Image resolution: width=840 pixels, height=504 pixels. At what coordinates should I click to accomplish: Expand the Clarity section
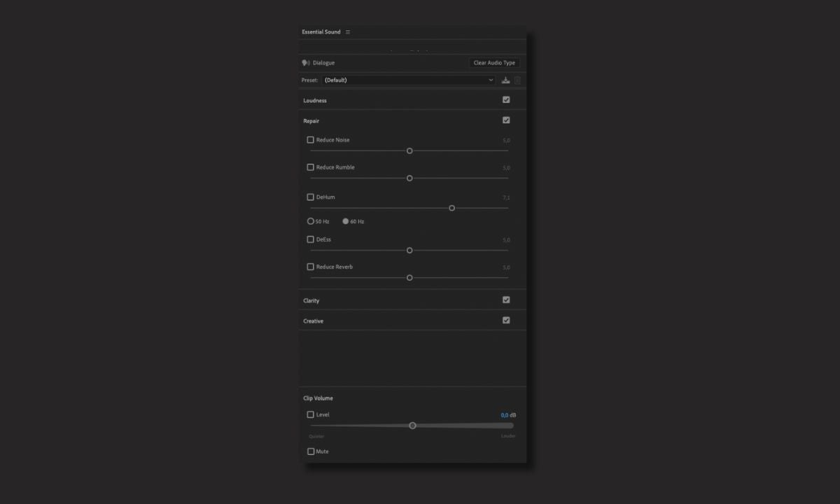tap(311, 301)
